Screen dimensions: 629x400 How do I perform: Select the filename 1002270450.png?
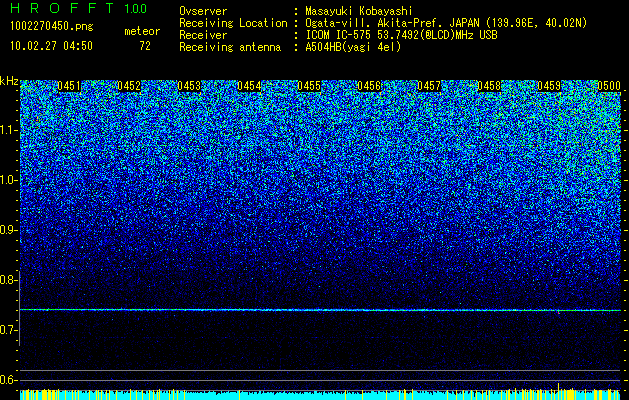point(52,27)
